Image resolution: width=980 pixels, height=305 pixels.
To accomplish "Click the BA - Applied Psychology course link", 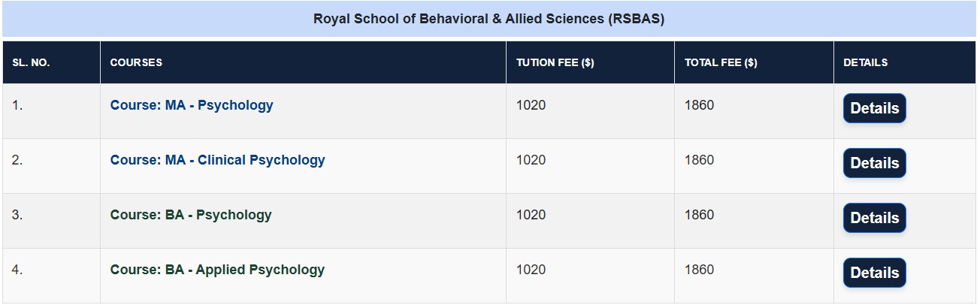I will coord(217,270).
